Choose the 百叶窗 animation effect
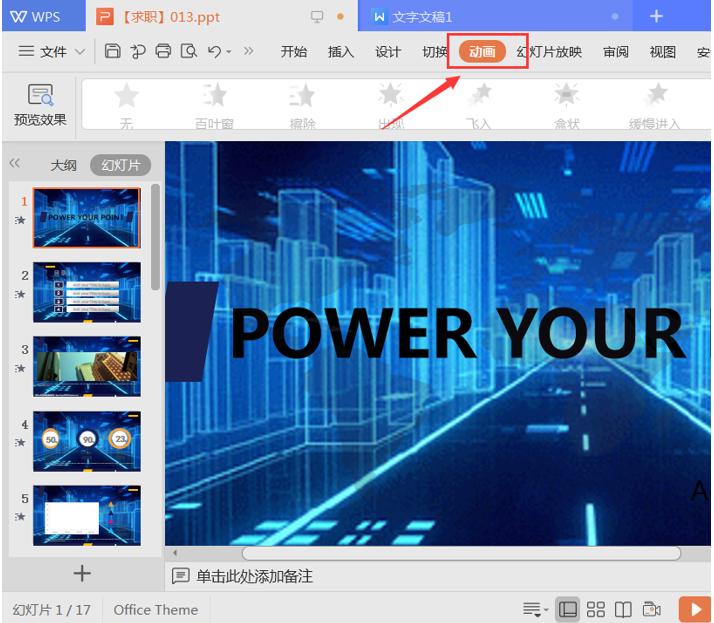 (x=214, y=106)
